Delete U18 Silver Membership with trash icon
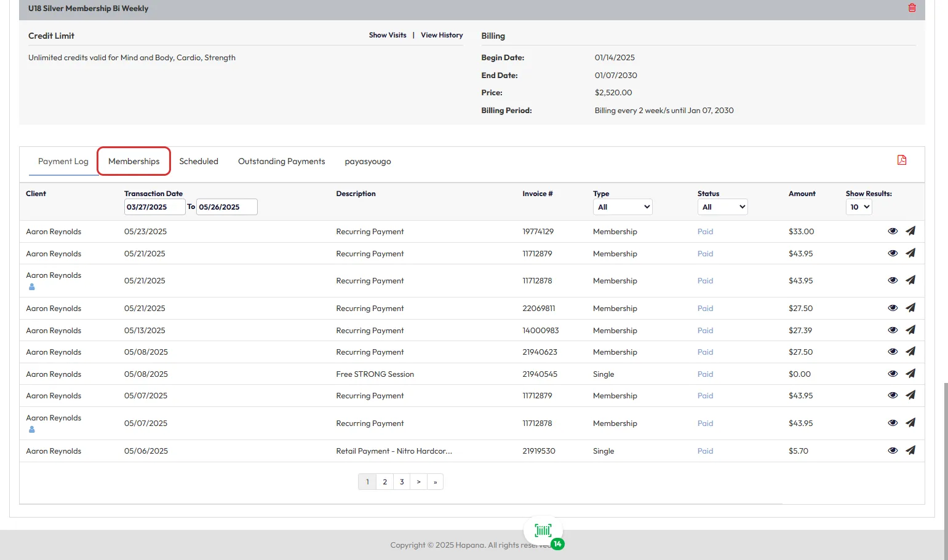Screen dimensions: 948x560 (912, 8)
